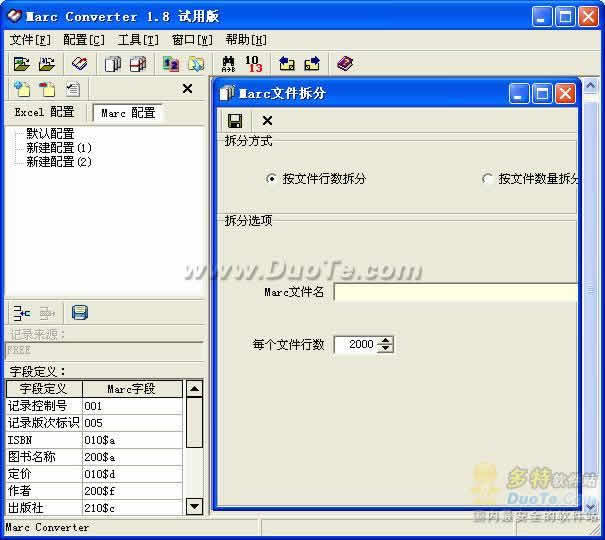
Task: Click the field table scrollbar thumb
Action: coord(194,422)
